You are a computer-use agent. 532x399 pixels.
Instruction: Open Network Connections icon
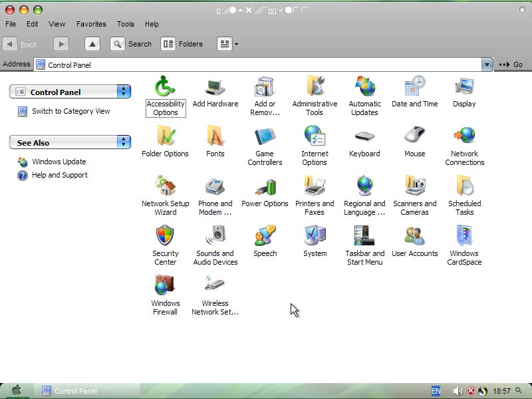(x=464, y=146)
